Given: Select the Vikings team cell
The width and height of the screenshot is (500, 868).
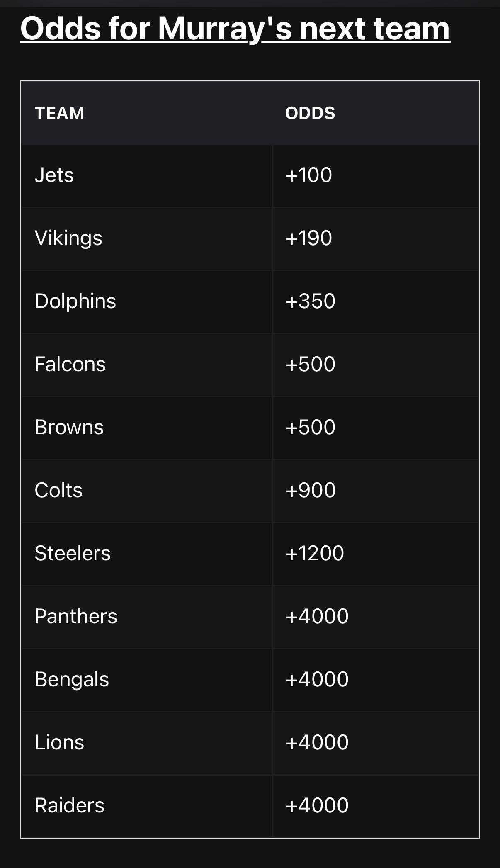Looking at the screenshot, I should [68, 238].
